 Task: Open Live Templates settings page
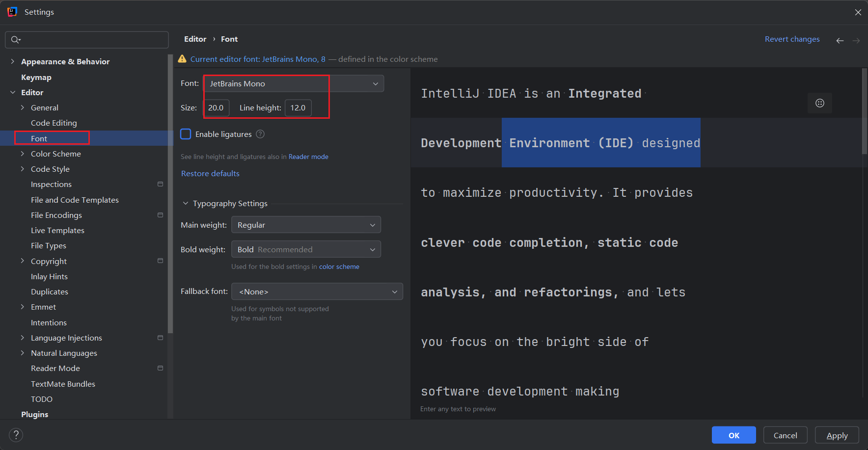click(57, 230)
